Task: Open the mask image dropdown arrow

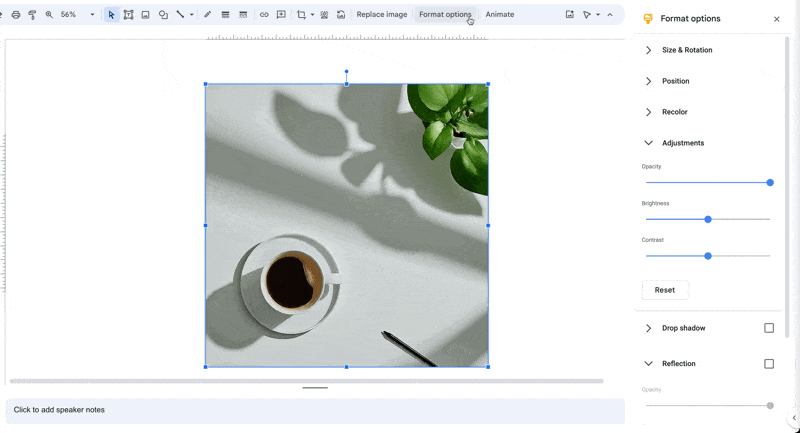Action: pos(312,15)
